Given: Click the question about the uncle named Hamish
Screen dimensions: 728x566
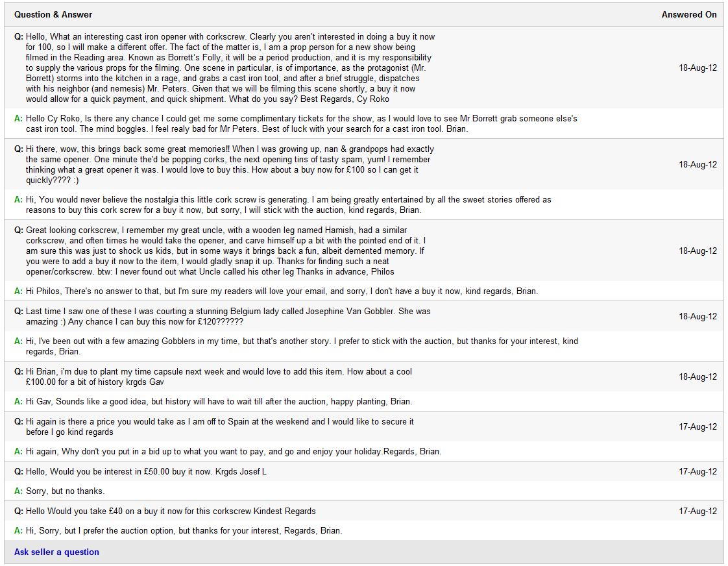Looking at the screenshot, I should (x=225, y=251).
